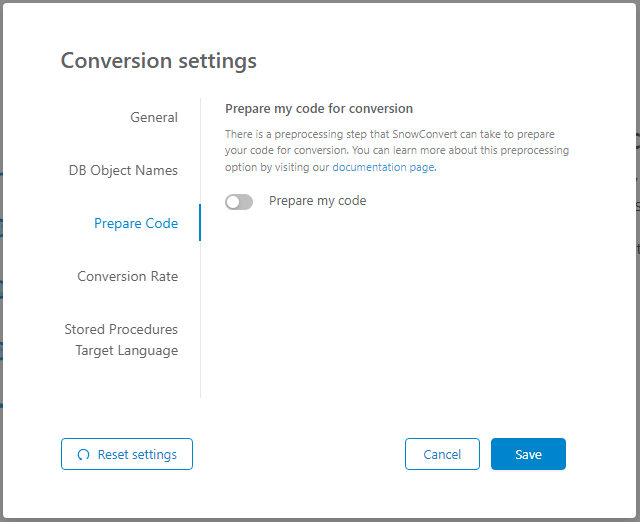Click the circular reset arrow icon
Image resolution: width=640 pixels, height=522 pixels.
tap(83, 455)
